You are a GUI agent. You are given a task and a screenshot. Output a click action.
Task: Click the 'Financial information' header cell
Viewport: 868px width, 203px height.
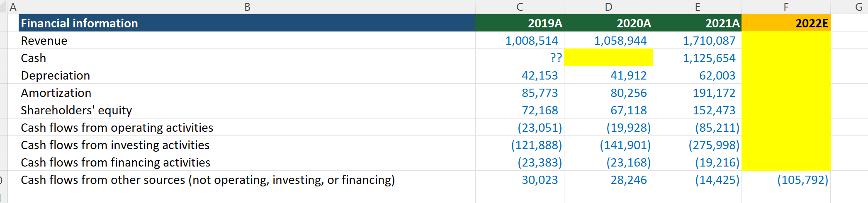(247, 23)
